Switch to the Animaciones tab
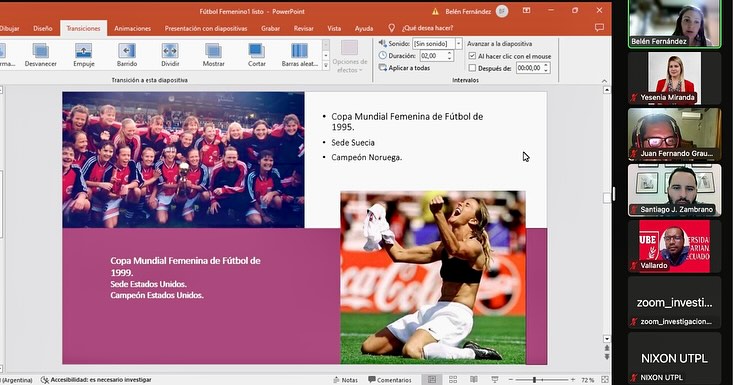733x385 pixels. click(132, 29)
